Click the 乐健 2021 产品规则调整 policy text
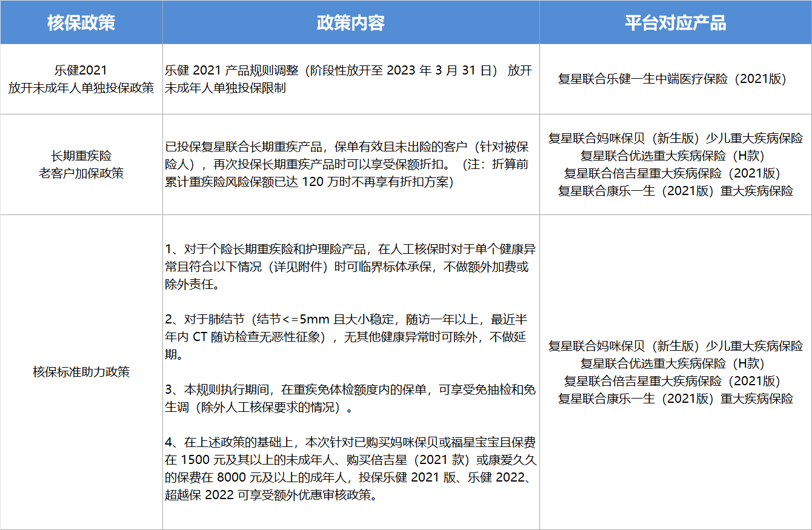Image resolution: width=812 pixels, height=530 pixels. click(x=348, y=79)
